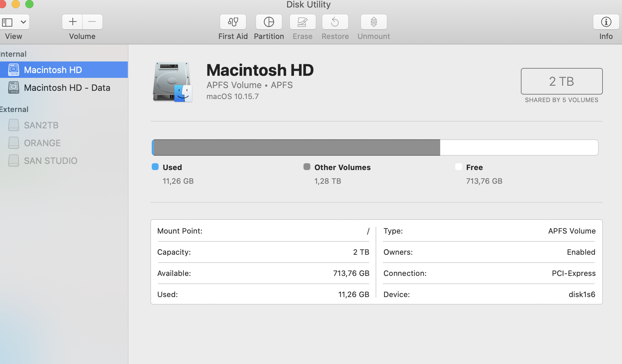This screenshot has height=364, width=622.
Task: Click the white Free portion of usage bar
Action: 519,148
